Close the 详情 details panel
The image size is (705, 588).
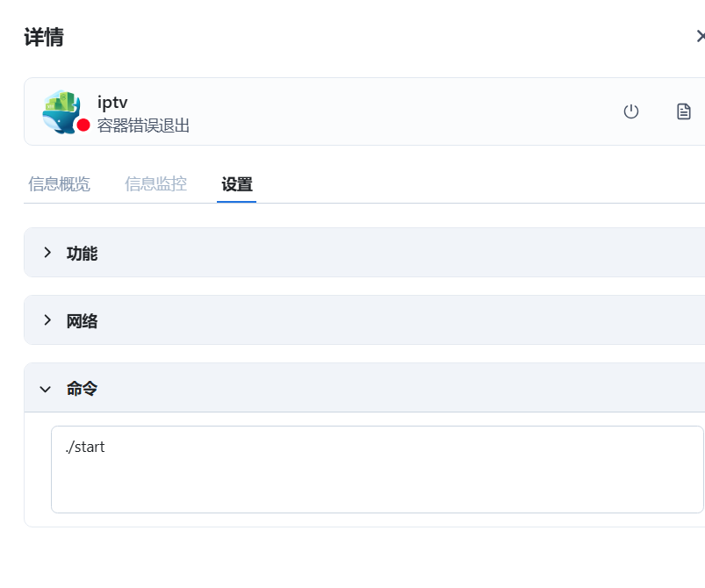[700, 37]
